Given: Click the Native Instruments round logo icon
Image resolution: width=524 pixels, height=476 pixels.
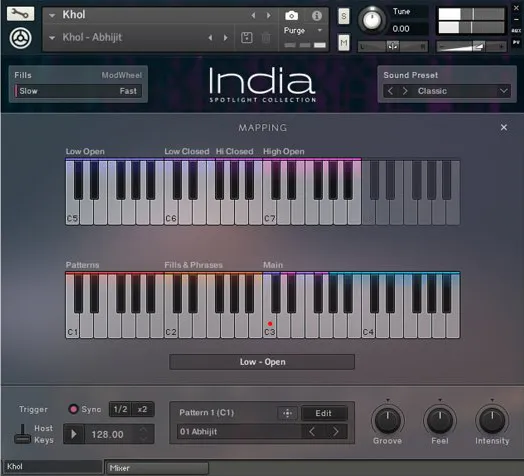Looking at the screenshot, I should click(21, 38).
